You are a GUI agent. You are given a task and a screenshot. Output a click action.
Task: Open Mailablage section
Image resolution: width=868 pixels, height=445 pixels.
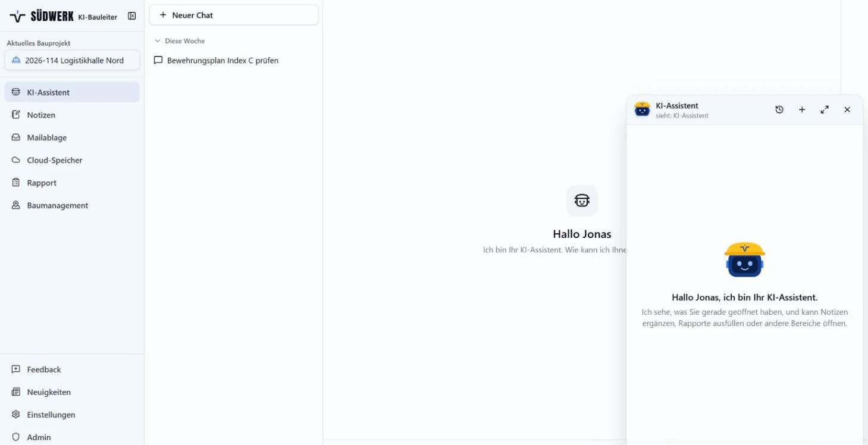pyautogui.click(x=72, y=137)
